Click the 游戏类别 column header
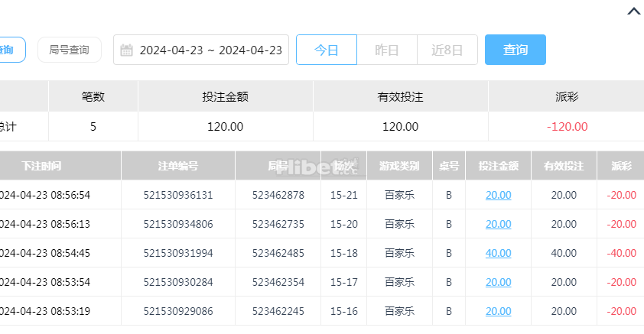Image resolution: width=644 pixels, height=334 pixels. pyautogui.click(x=399, y=166)
